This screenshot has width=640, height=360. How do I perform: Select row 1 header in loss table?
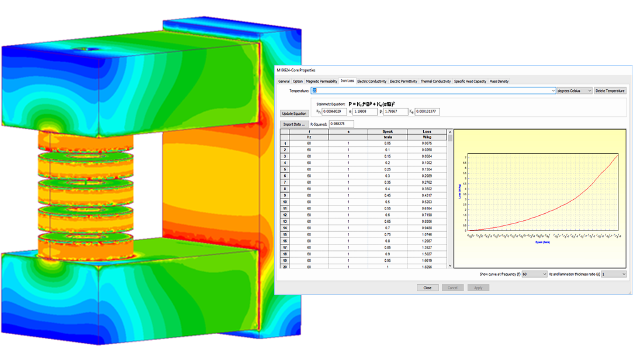click(285, 143)
